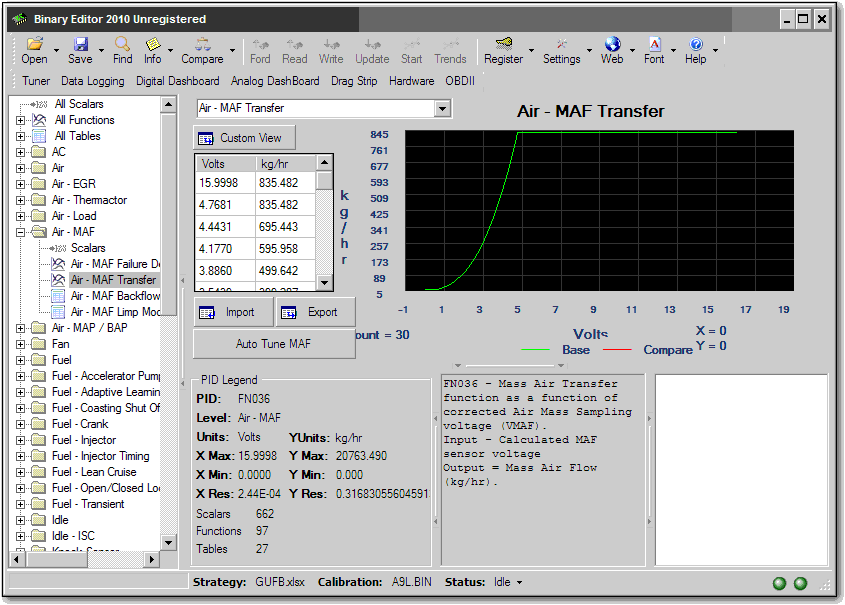The width and height of the screenshot is (845, 605).
Task: Click the tree panel scroll-down arrow
Action: 169,543
